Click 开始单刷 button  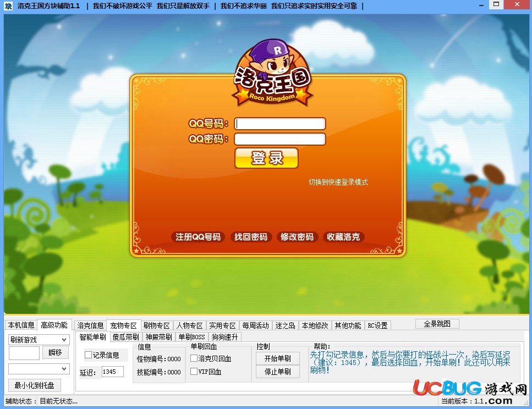[x=277, y=358]
